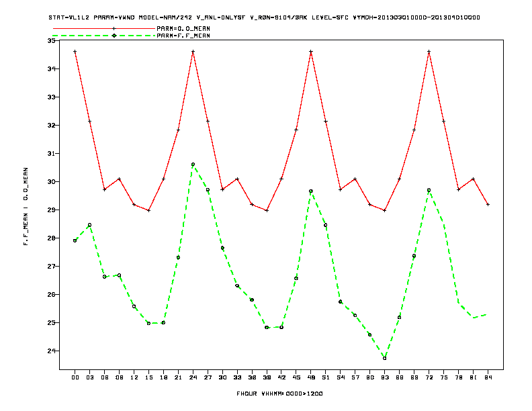Click x-axis tick label 15
The height and width of the screenshot is (411, 532).
coord(148,377)
